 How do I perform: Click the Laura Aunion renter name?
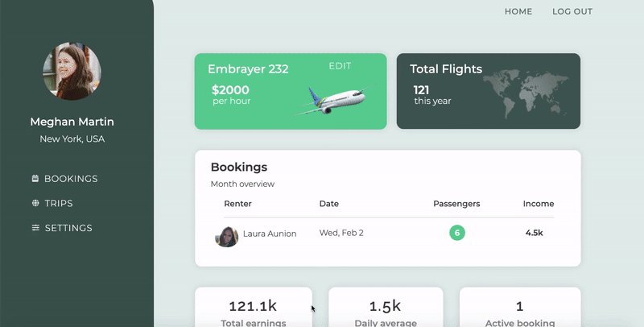270,234
